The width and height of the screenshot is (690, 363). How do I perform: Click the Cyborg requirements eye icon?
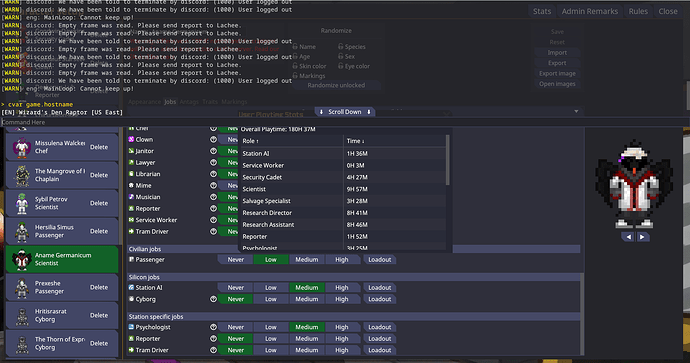coord(213,299)
